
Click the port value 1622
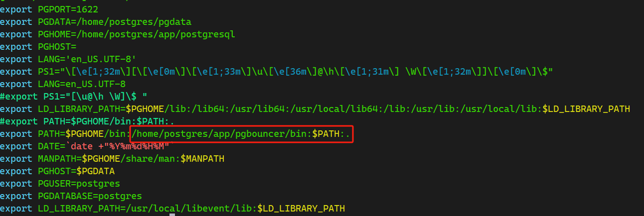pos(87,9)
